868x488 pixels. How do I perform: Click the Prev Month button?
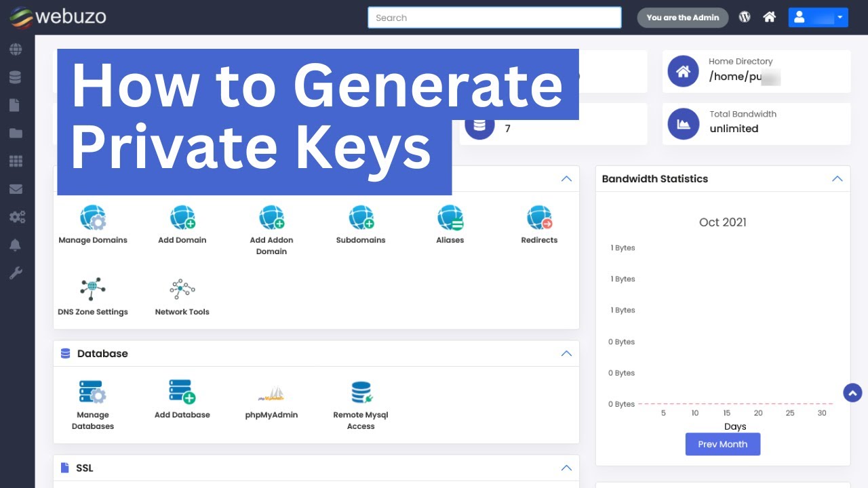tap(723, 444)
